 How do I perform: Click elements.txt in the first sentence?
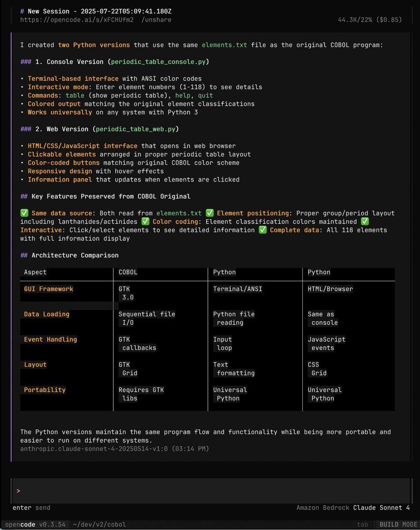pyautogui.click(x=224, y=45)
